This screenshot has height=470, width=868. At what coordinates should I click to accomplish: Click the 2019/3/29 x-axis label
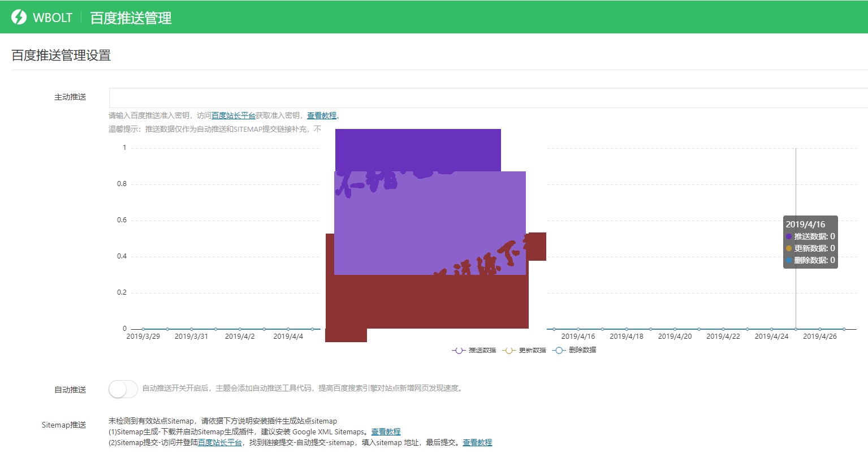tap(143, 337)
